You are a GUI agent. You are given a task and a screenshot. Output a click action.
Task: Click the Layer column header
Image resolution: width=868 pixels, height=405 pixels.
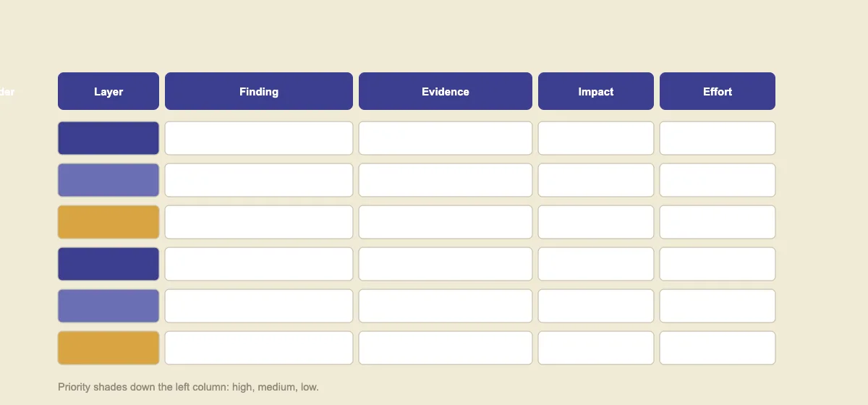[109, 91]
